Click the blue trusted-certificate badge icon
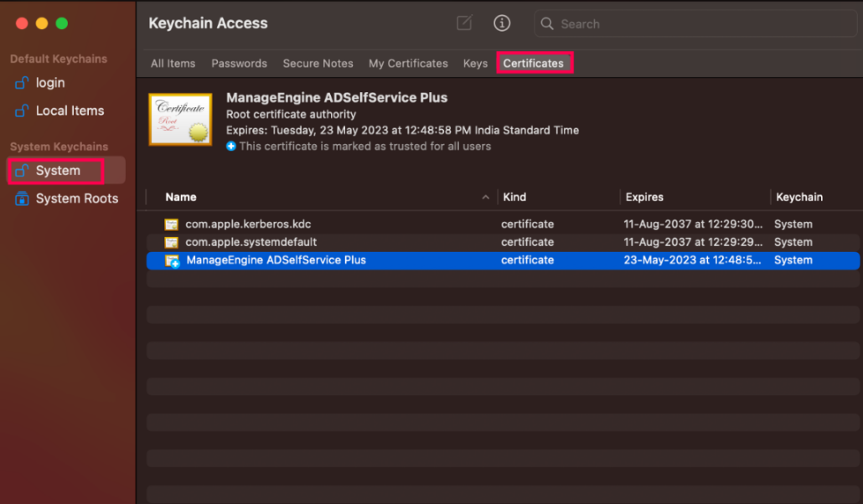Image resolution: width=863 pixels, height=504 pixels. pyautogui.click(x=230, y=144)
